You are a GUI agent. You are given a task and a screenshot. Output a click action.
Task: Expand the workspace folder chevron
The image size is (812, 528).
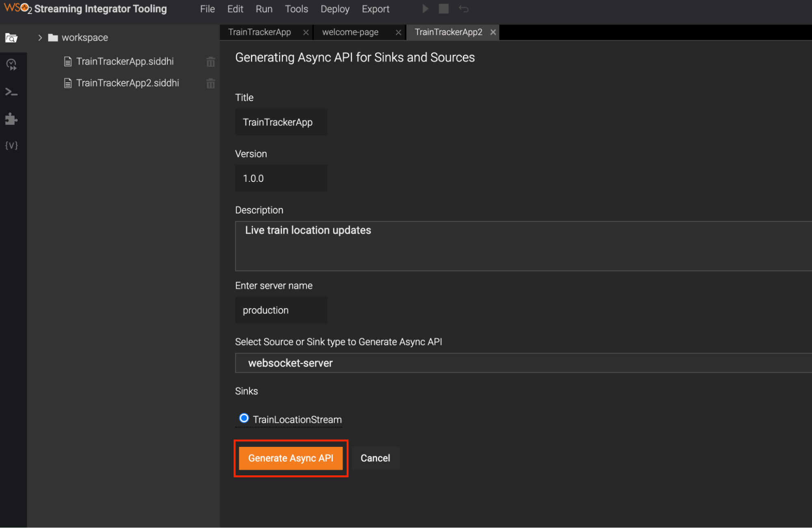tap(40, 38)
